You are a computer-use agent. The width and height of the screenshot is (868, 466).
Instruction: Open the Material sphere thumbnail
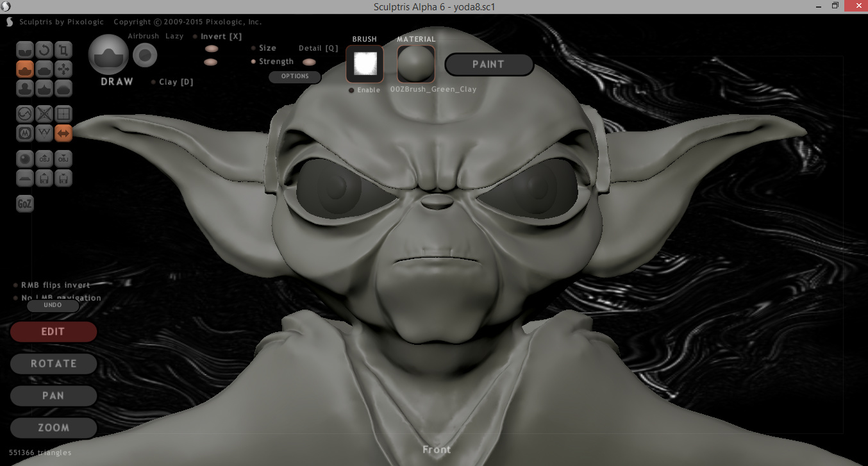(415, 64)
